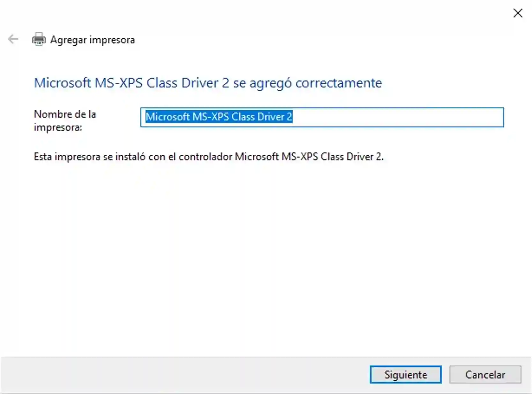Abort setup with the Cancelar button
Screen dimensions: 532x394
pyautogui.click(x=485, y=375)
